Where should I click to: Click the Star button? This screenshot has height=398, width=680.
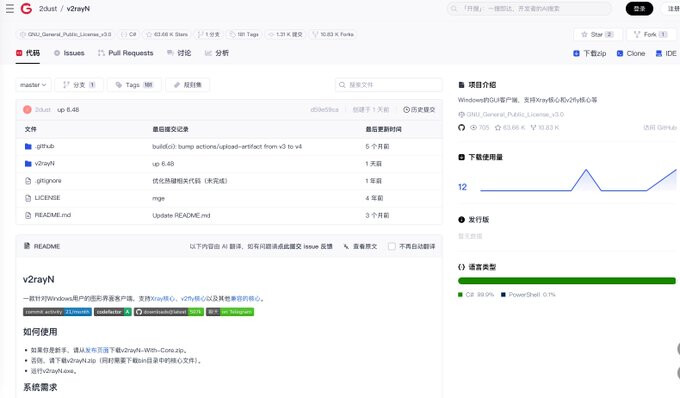click(598, 34)
